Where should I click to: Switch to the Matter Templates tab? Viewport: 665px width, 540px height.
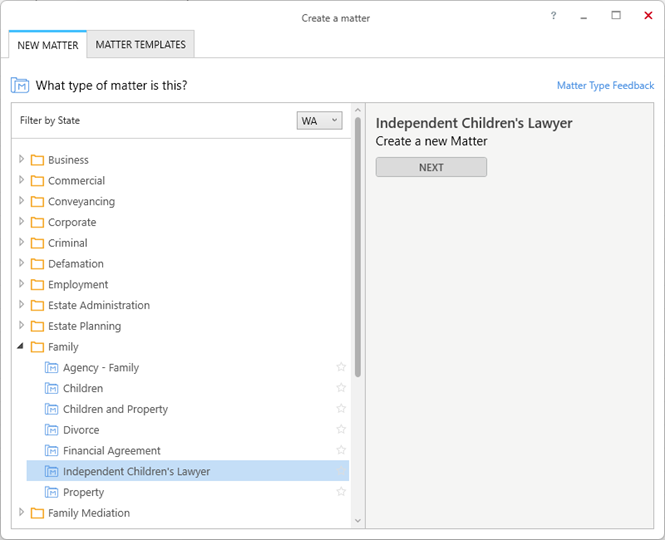pos(140,45)
